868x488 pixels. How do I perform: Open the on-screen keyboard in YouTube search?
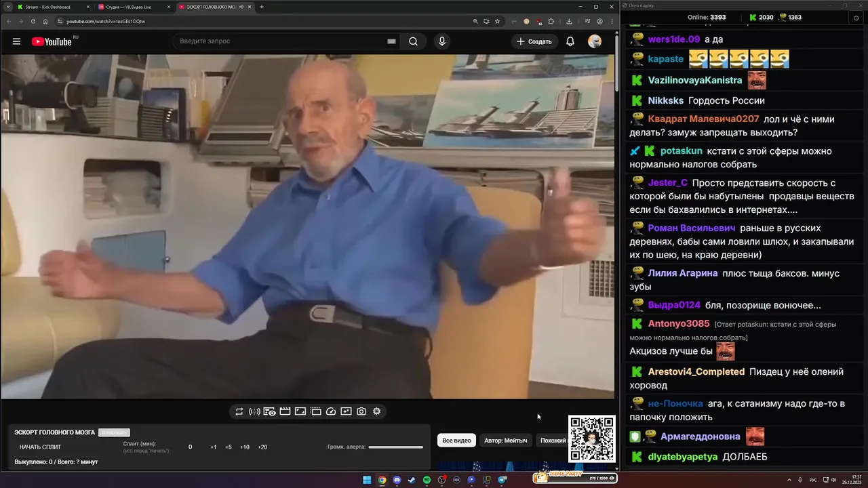point(391,41)
